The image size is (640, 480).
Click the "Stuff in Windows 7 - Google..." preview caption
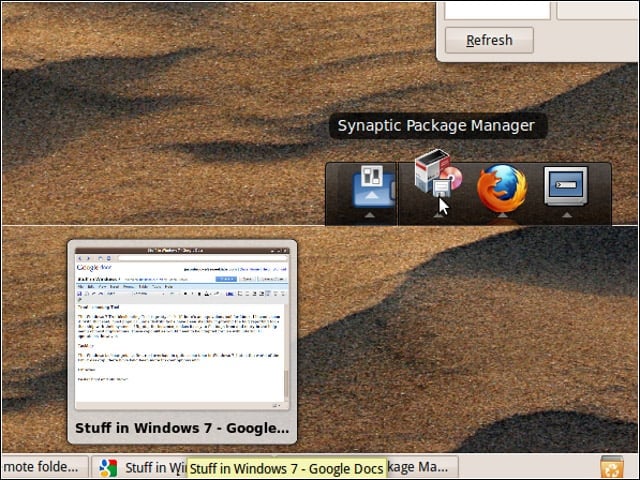click(182, 428)
